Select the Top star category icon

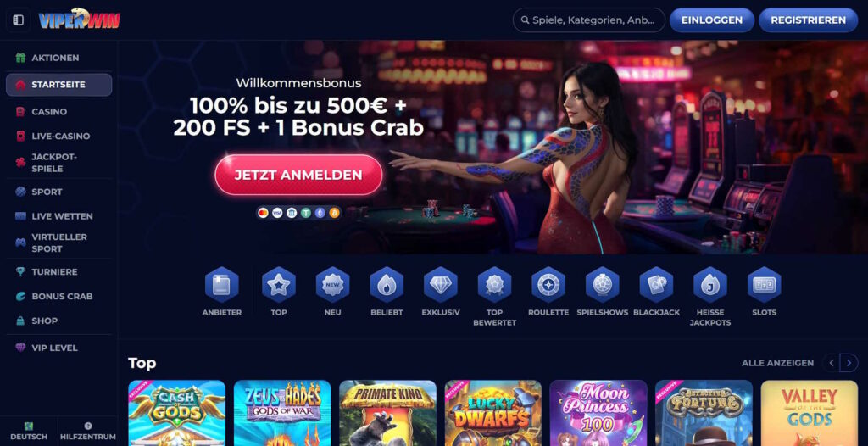278,285
